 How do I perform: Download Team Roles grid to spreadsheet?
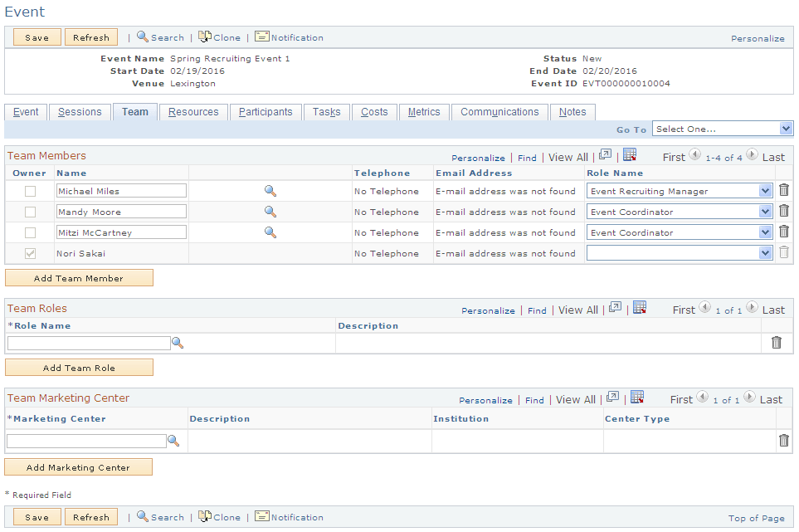640,307
